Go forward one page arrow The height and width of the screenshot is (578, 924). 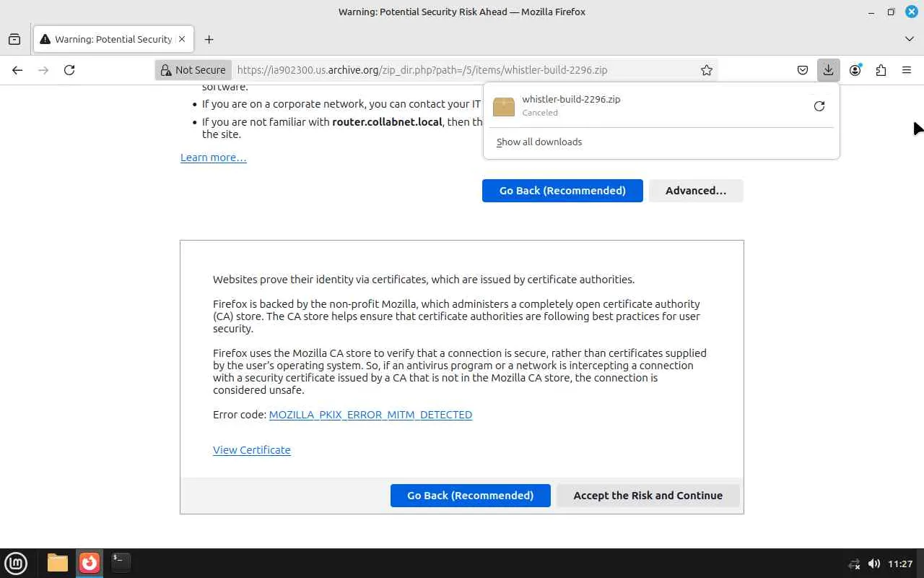[x=43, y=70]
